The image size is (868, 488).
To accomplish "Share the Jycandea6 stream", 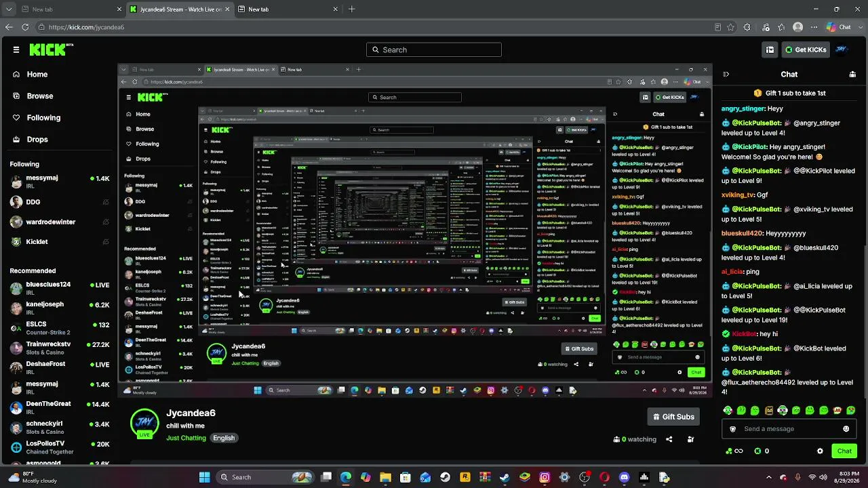I will click(x=669, y=439).
